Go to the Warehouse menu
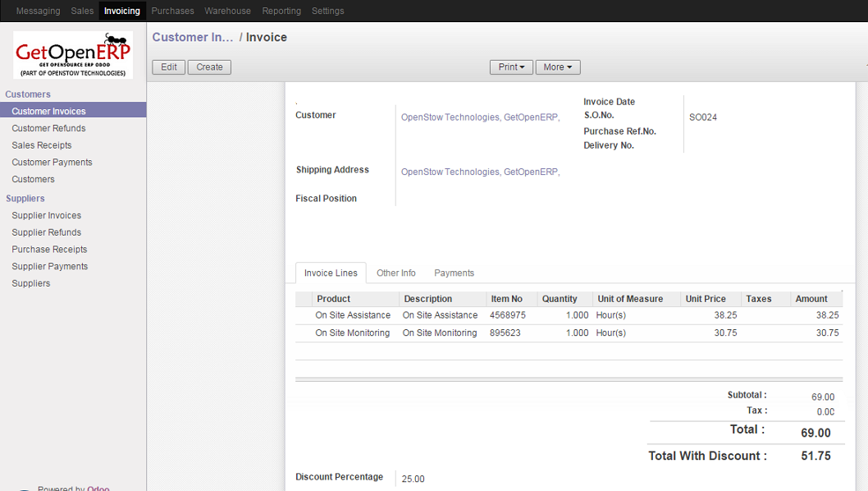The height and width of the screenshot is (491, 868). [x=227, y=11]
